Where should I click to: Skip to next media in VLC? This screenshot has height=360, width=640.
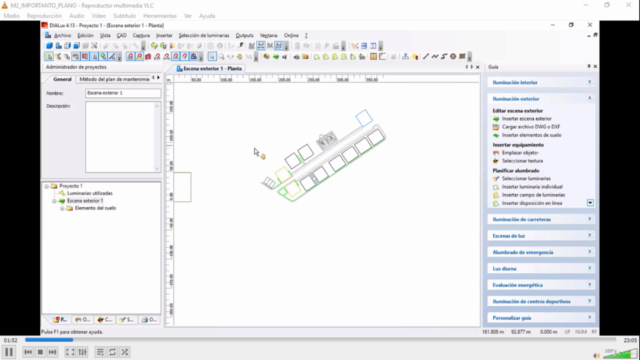(x=52, y=352)
